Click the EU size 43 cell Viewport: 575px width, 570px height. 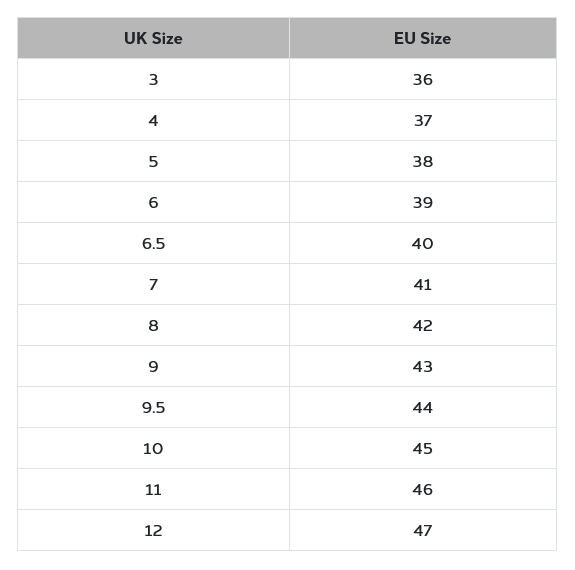coord(423,366)
